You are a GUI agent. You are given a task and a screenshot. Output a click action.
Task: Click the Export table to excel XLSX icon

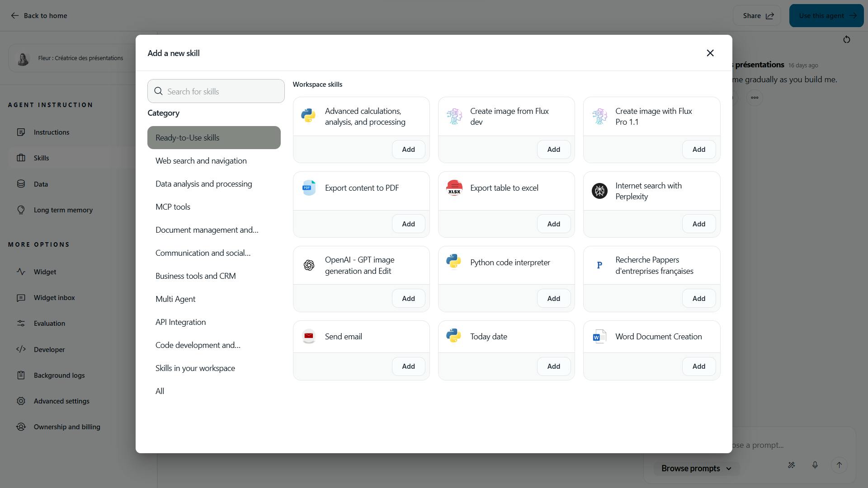tap(454, 188)
